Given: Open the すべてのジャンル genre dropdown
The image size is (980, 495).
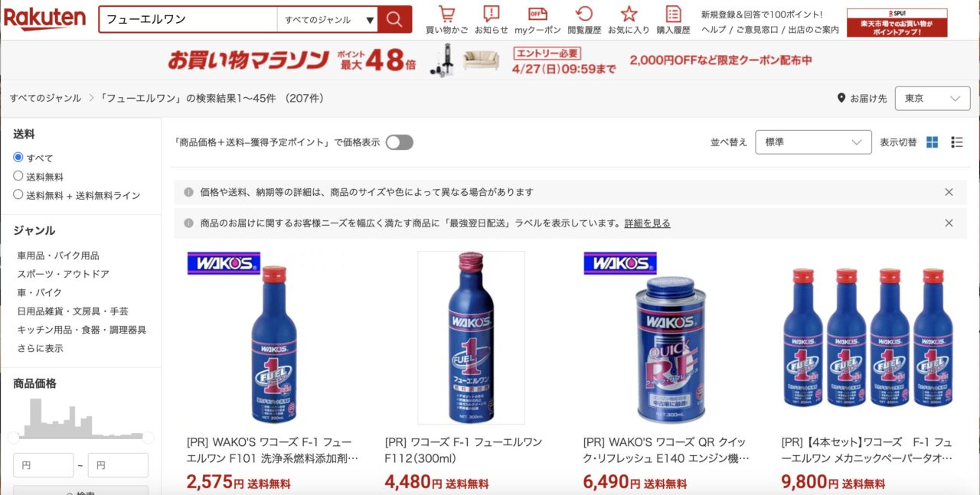Looking at the screenshot, I should click(328, 20).
